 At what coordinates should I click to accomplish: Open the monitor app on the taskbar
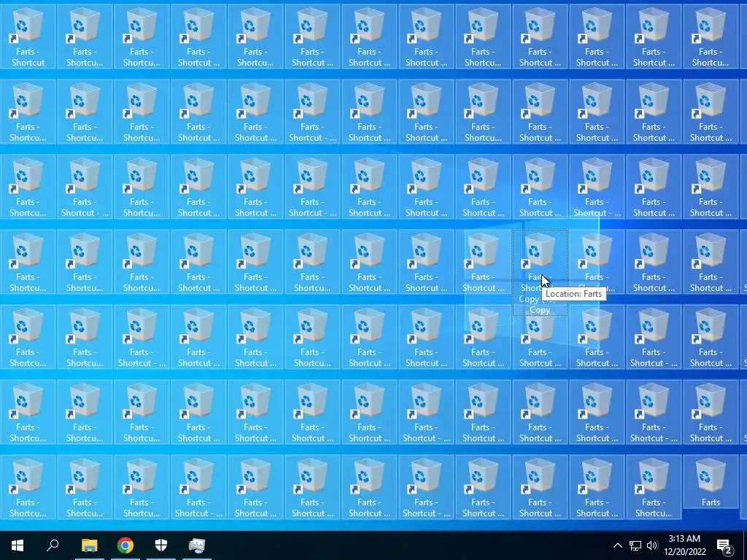pos(197,545)
